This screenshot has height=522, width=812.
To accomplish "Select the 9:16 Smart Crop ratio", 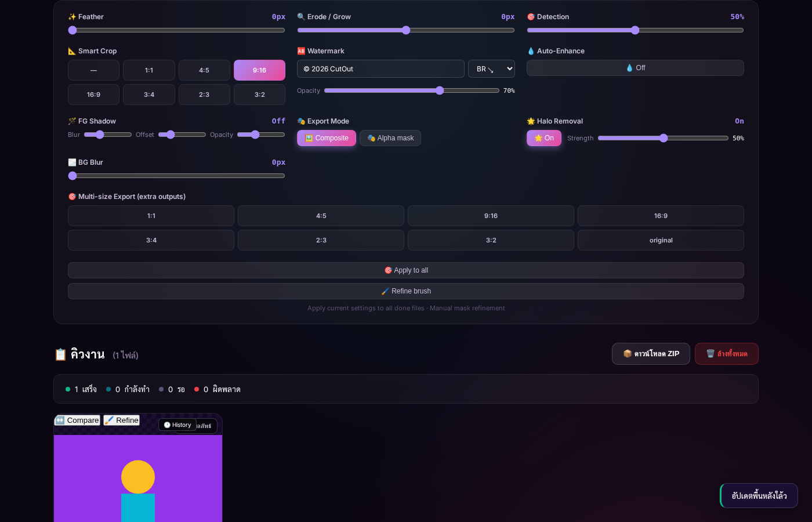I will coord(259,70).
